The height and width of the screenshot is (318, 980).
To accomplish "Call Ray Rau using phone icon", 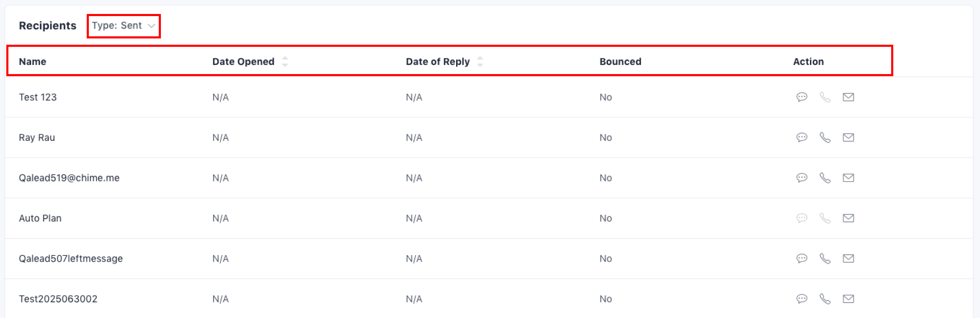I will 825,138.
